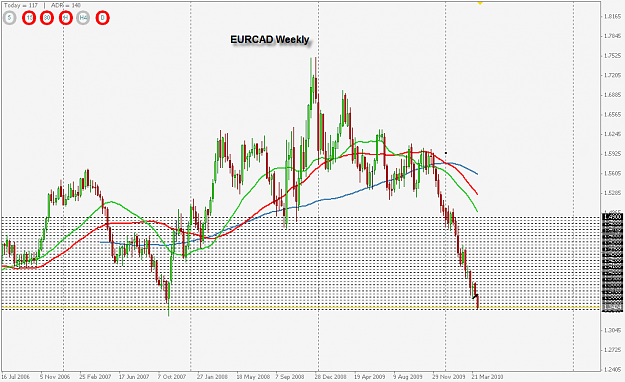
Task: Click the "7 Oct 2007" date label
Action: point(172,376)
